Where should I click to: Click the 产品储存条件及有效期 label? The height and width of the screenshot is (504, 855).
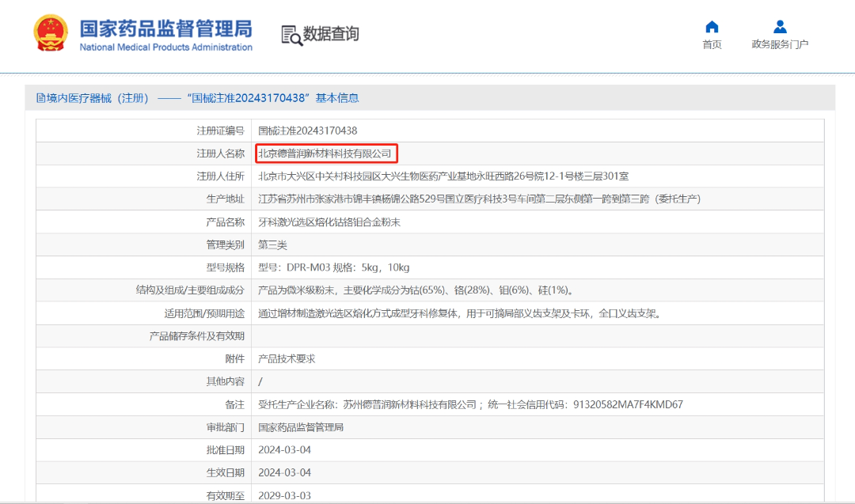197,336
